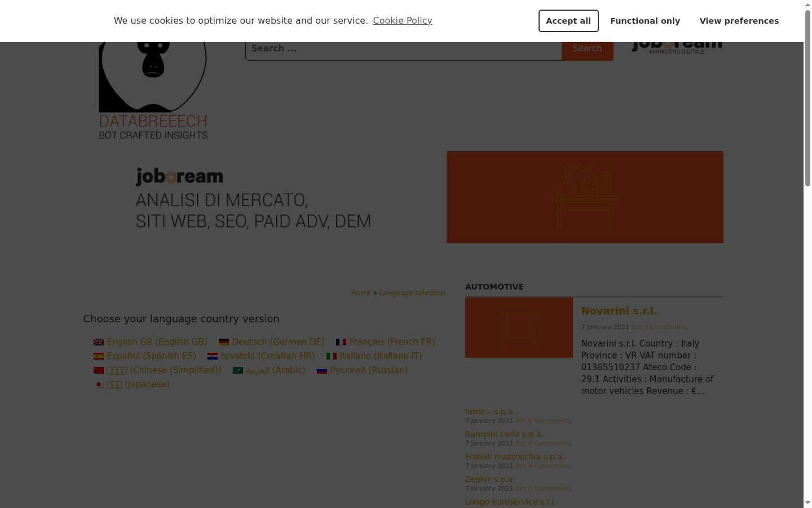812x508 pixels.
Task: Select Español (Spanish ES) language
Action: tap(152, 356)
